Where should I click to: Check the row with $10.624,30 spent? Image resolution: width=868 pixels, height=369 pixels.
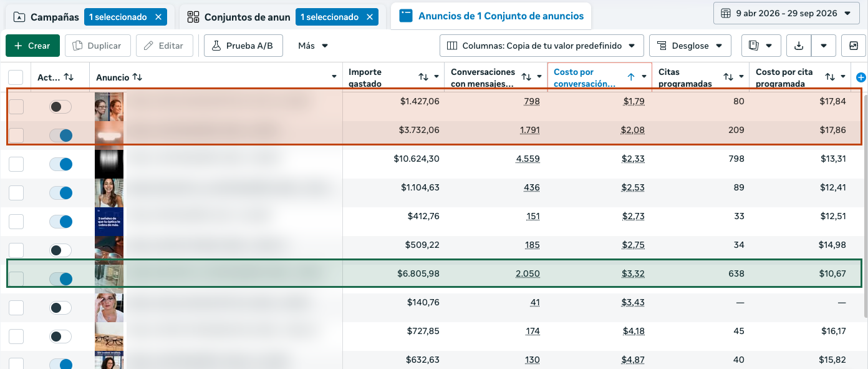pyautogui.click(x=16, y=164)
